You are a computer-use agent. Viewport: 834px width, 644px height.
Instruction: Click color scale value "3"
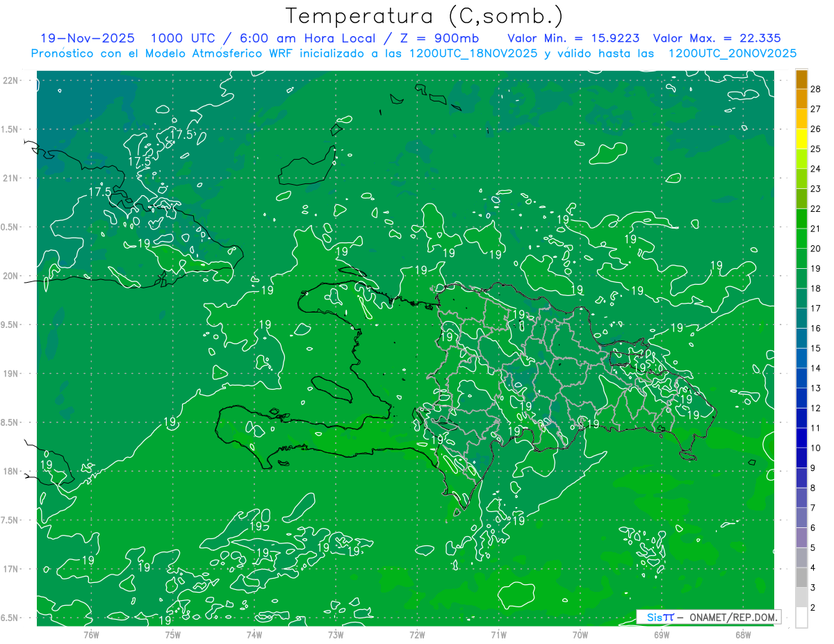coord(813,588)
